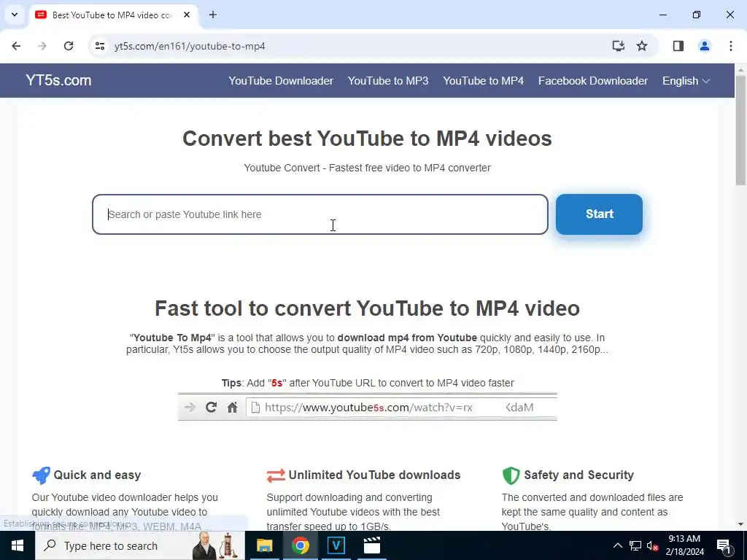Show hidden system tray icons

[617, 545]
